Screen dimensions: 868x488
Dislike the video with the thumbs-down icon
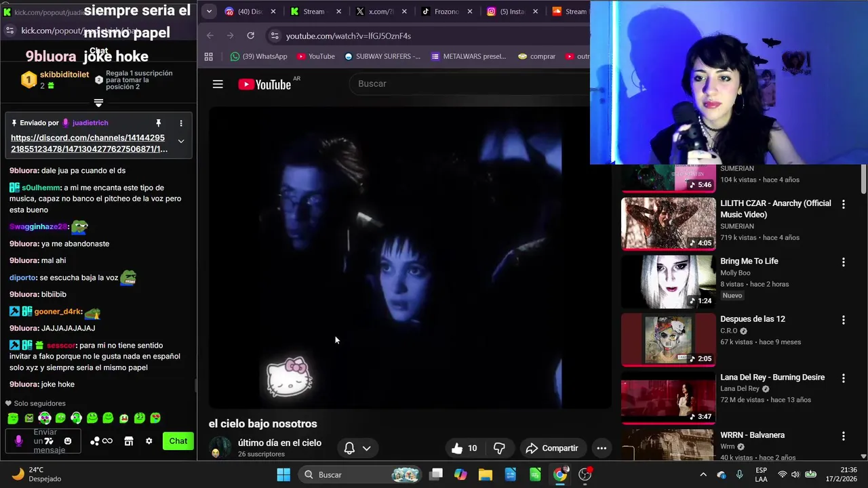click(x=499, y=448)
